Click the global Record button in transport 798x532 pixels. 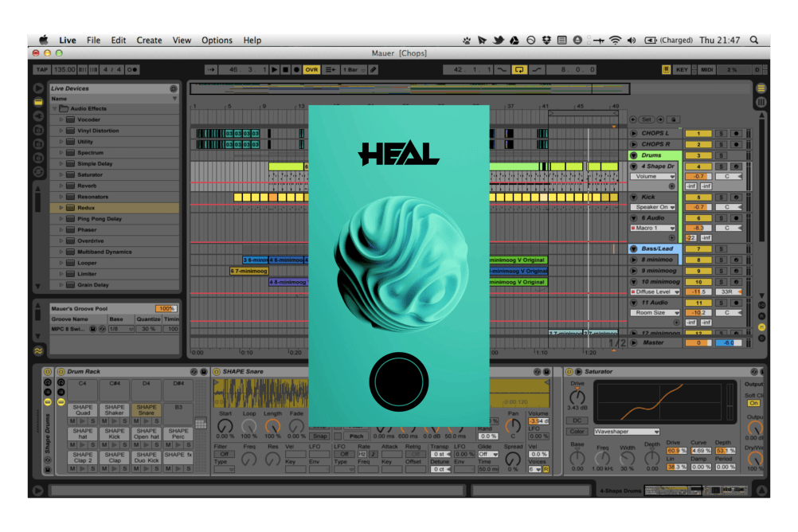pyautogui.click(x=297, y=70)
